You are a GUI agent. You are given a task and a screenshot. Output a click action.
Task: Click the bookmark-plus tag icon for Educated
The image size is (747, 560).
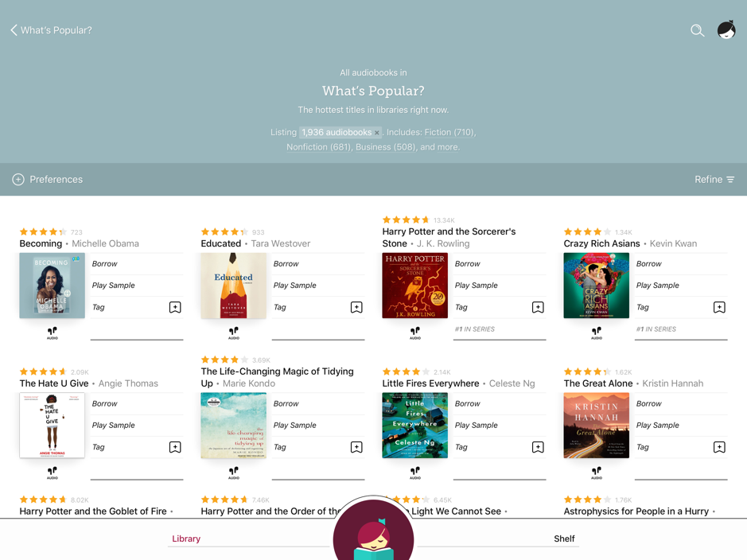[x=356, y=307]
